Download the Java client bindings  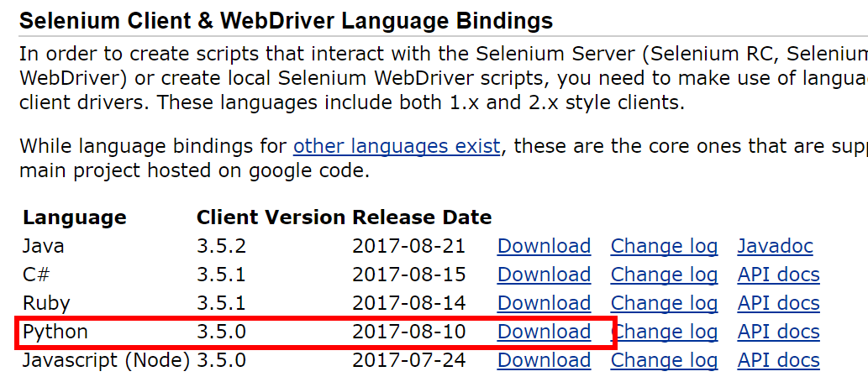tap(544, 246)
